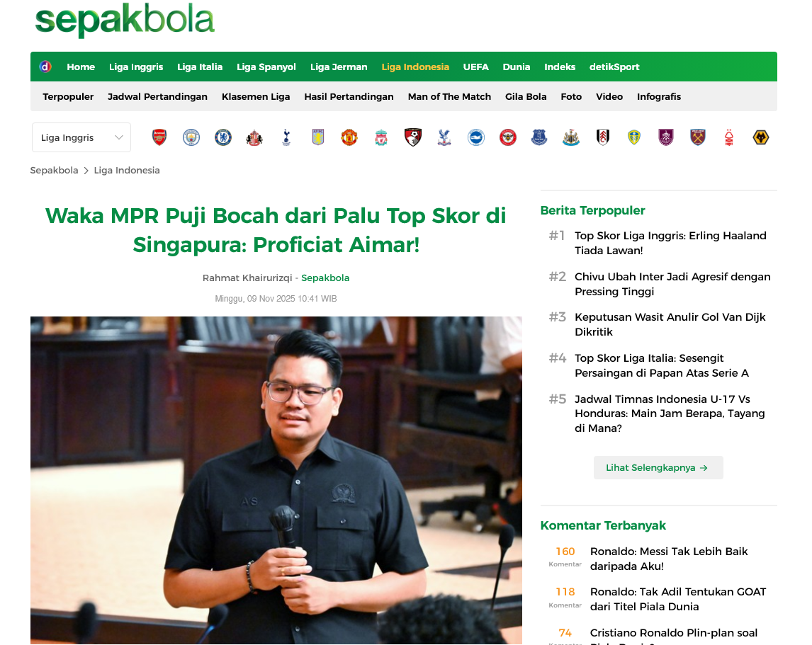Open the Infografis submenu
This screenshot has height=645, width=812.
[x=659, y=96]
